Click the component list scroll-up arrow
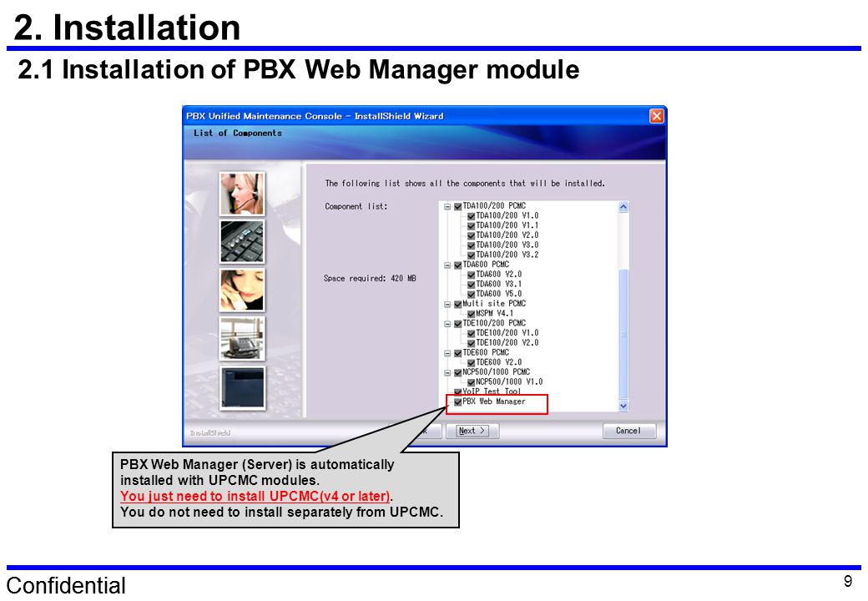Viewport: 868px width, 601px height. 623,206
